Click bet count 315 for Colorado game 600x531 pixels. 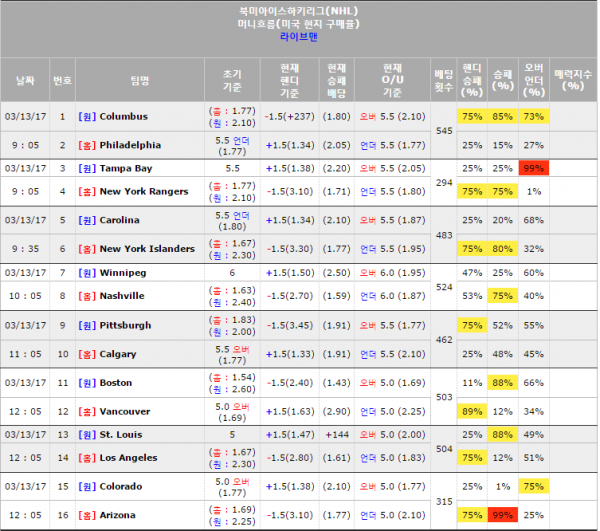click(444, 502)
